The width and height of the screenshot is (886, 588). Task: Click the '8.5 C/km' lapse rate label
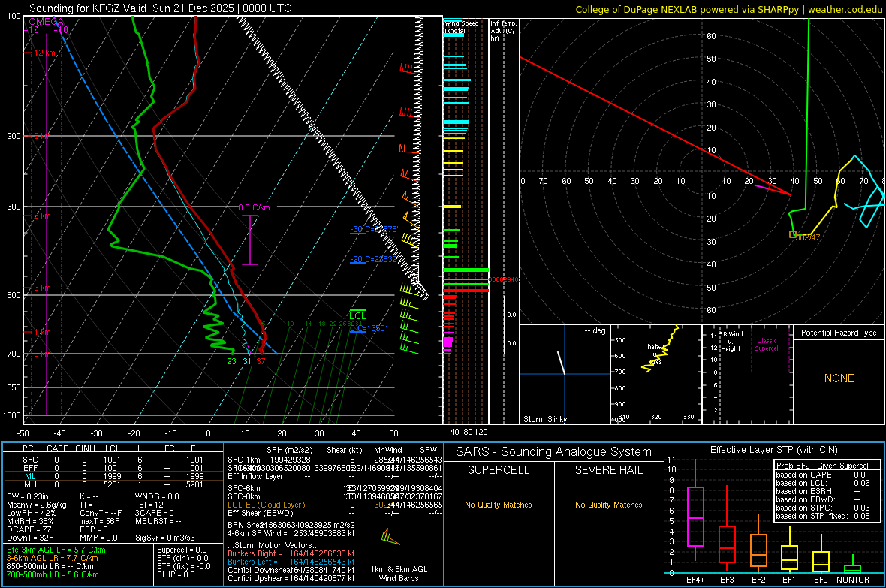[x=255, y=207]
